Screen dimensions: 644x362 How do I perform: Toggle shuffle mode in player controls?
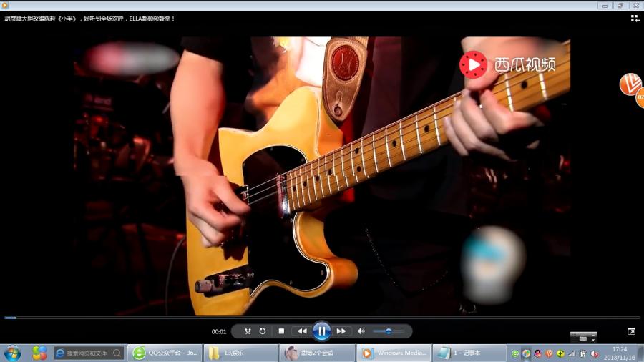click(x=248, y=331)
